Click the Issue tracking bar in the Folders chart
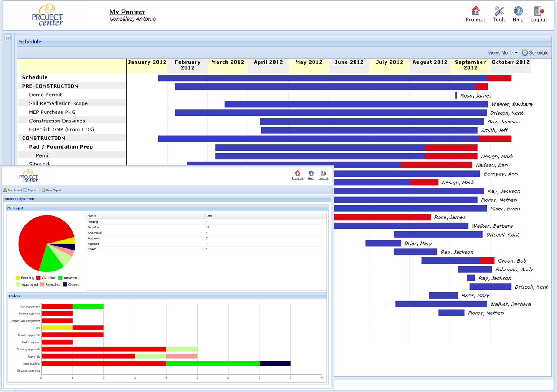The image size is (557, 392). [x=148, y=363]
